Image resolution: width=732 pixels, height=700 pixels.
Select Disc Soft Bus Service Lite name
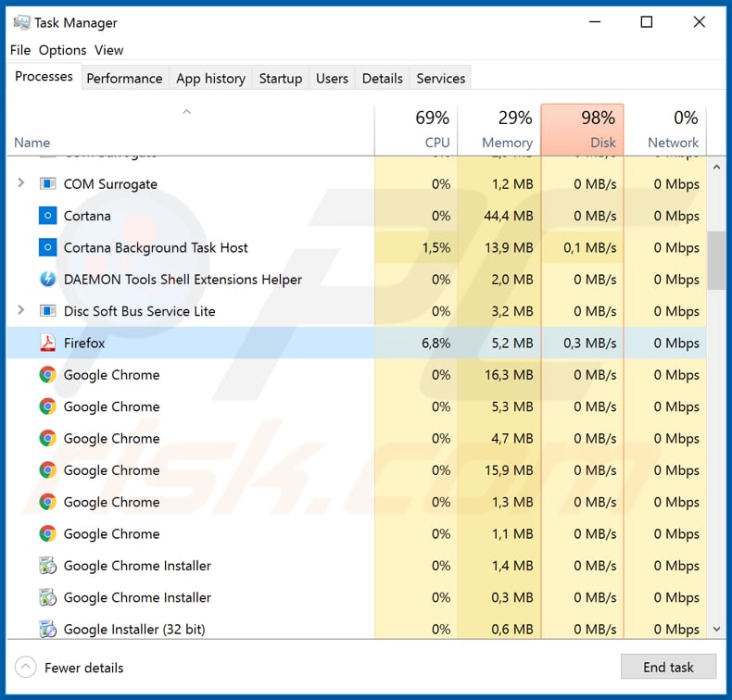click(x=139, y=311)
